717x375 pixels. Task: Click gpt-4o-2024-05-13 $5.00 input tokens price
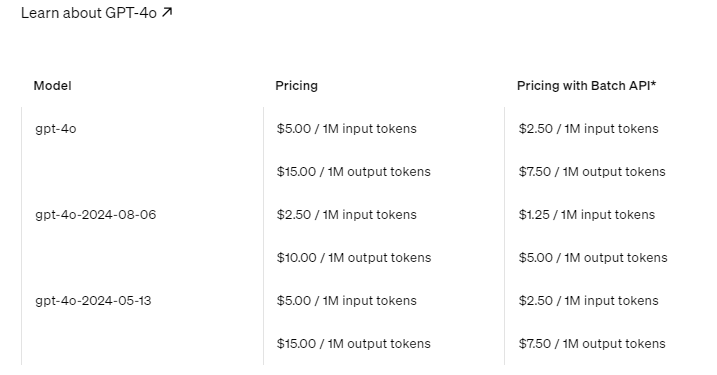tap(347, 301)
